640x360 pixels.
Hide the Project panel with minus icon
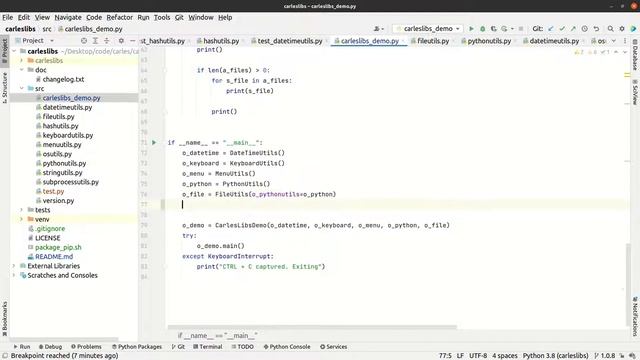point(132,40)
